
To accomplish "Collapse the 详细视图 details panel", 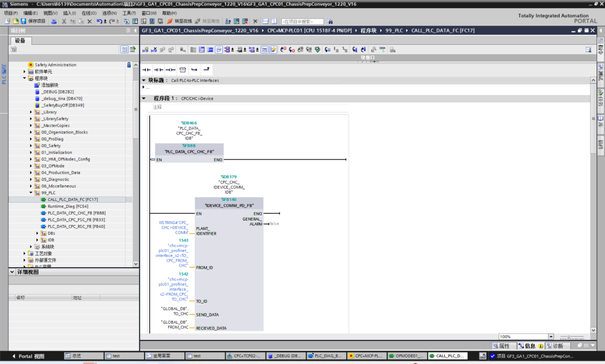I will click(12, 272).
